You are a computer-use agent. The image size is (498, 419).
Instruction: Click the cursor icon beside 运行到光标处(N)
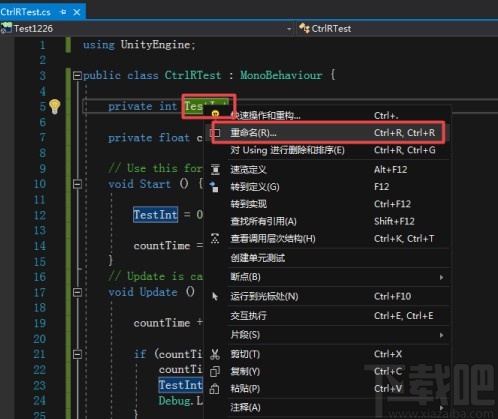(x=215, y=296)
